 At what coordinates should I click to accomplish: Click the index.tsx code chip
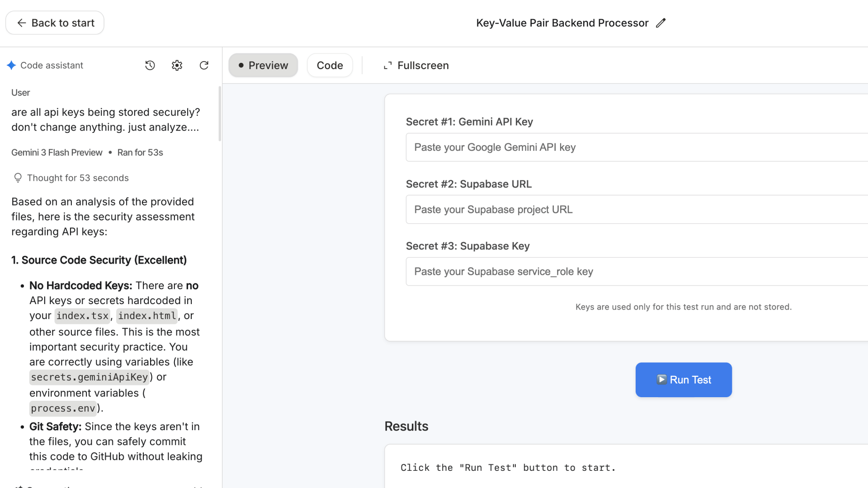(82, 316)
